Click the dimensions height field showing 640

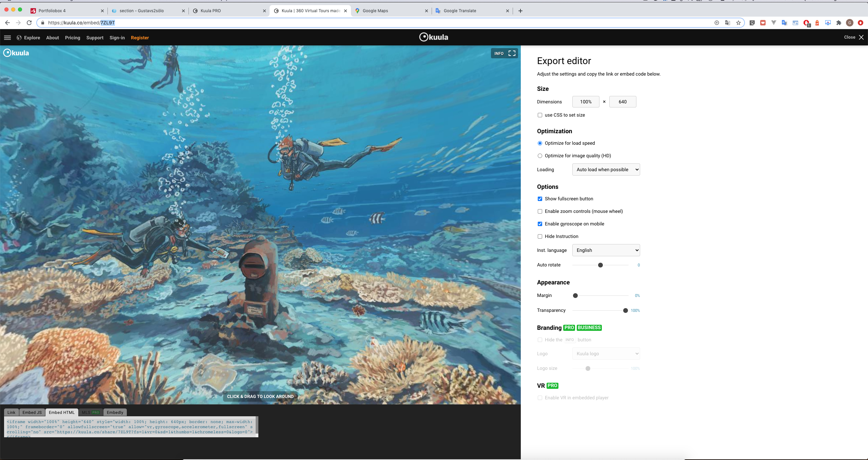tap(623, 102)
